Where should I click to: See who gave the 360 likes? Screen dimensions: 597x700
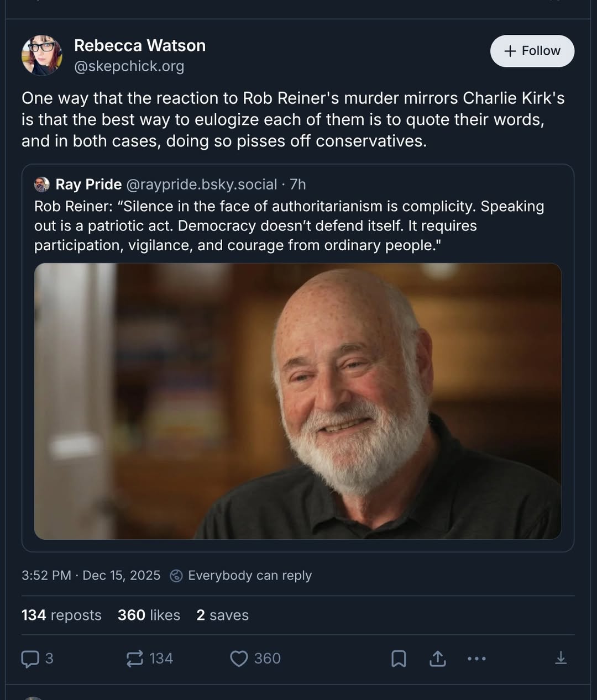coord(148,615)
